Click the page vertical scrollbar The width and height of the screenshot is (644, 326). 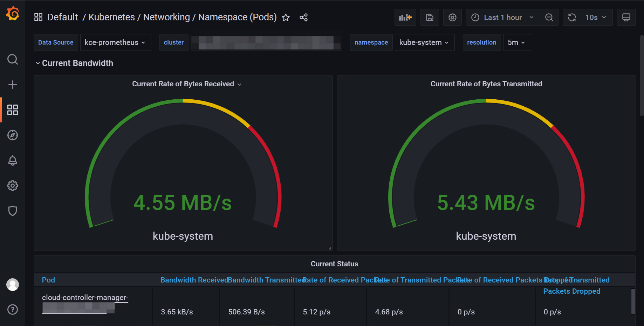click(642, 75)
